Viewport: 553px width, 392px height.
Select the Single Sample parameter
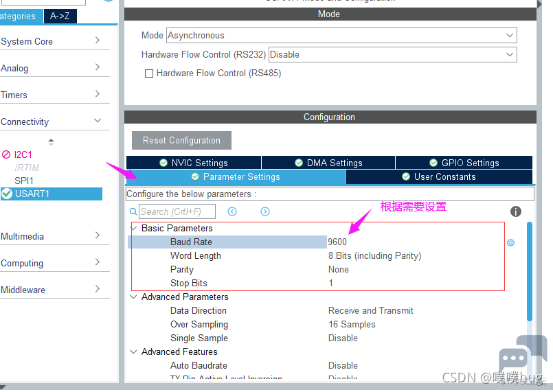pyautogui.click(x=199, y=338)
